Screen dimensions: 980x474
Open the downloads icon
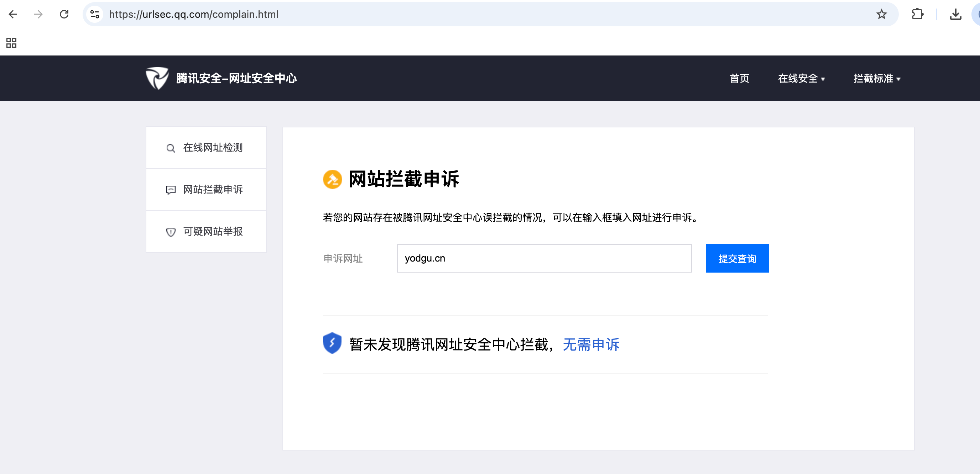955,15
